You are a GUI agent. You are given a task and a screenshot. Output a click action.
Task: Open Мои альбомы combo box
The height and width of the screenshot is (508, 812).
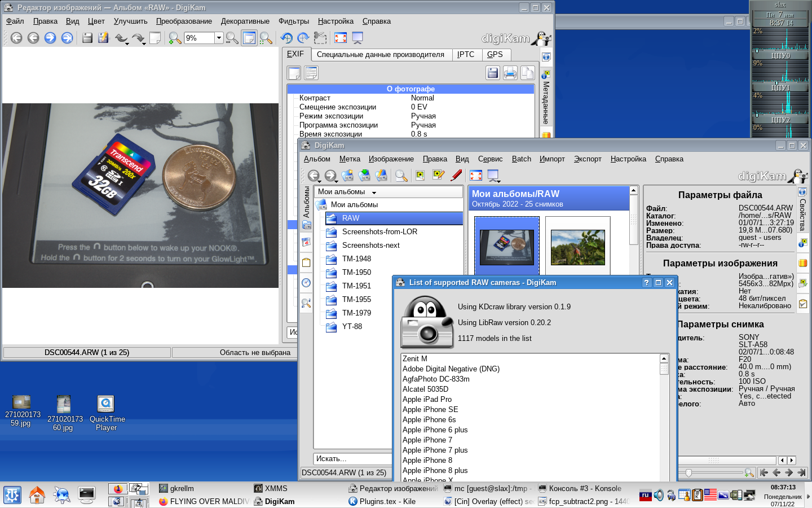[389, 192]
